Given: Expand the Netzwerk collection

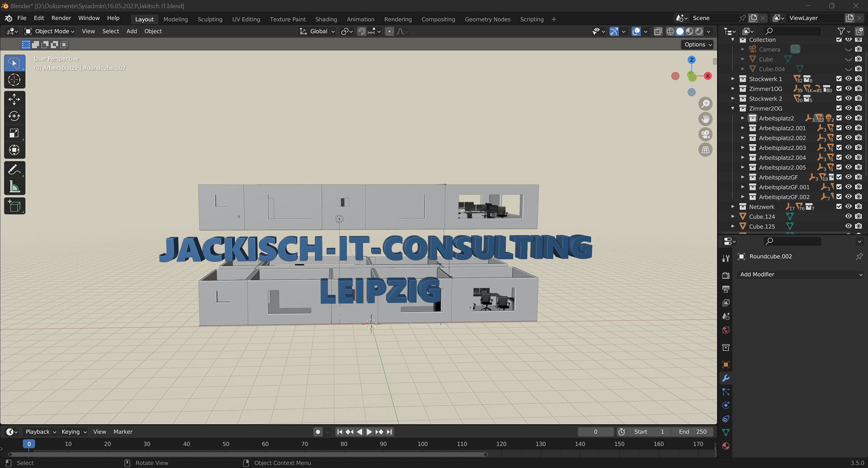Looking at the screenshot, I should [x=733, y=207].
